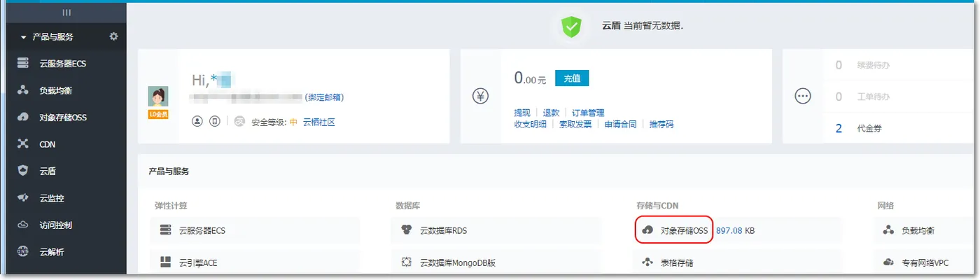This screenshot has height=280, width=980.
Task: Click the green 云盾 shield icon
Action: click(x=571, y=26)
